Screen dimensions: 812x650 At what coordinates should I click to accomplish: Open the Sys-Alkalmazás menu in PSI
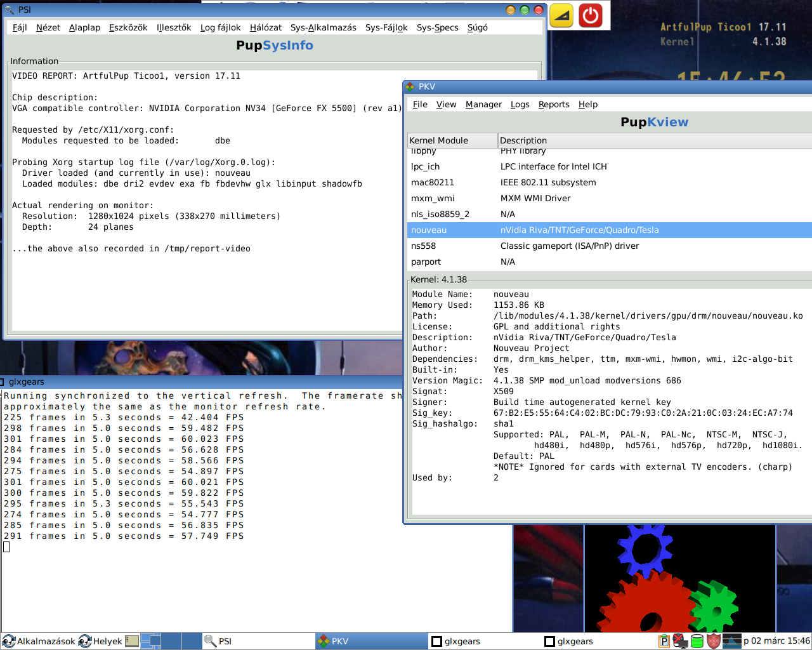[x=324, y=27]
